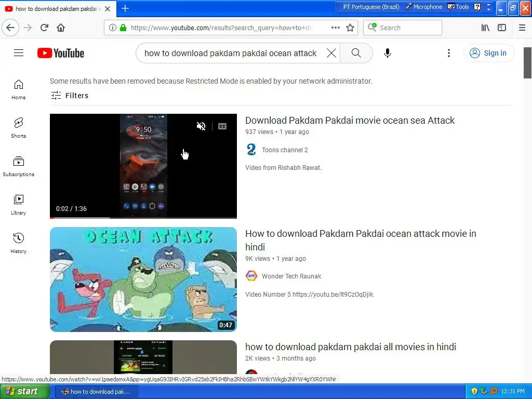Open 'How to download Pakdam Pakdai ocean attack movie in hindi'
The image size is (532, 399).
pyautogui.click(x=361, y=240)
